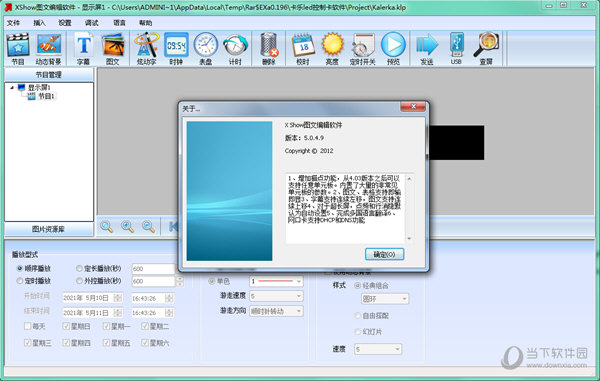Click the scroll-down arrow in About text box
Viewport: 600px width, 381px height.
pos(409,239)
